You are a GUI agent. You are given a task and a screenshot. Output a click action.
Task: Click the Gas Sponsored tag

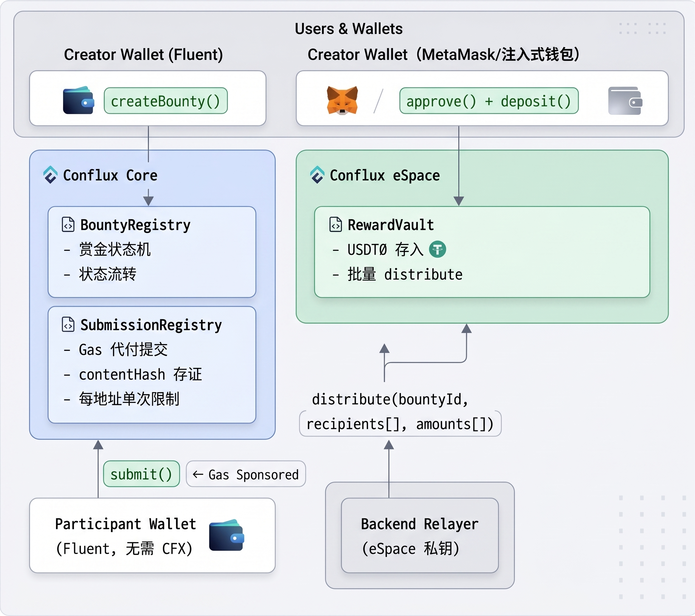click(246, 474)
